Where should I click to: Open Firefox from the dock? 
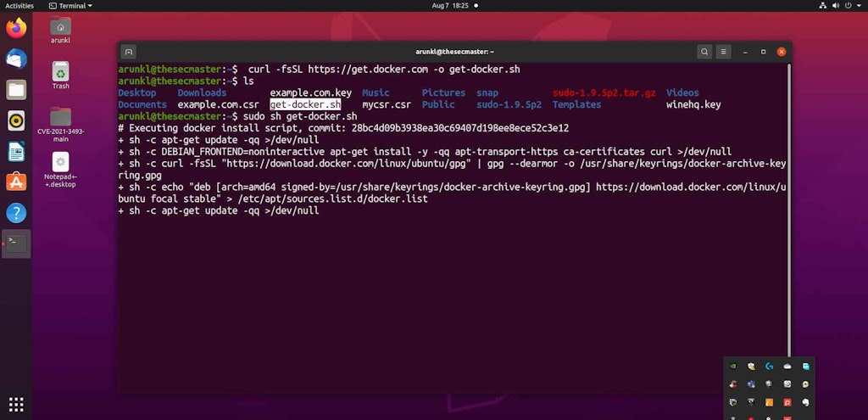point(16,28)
